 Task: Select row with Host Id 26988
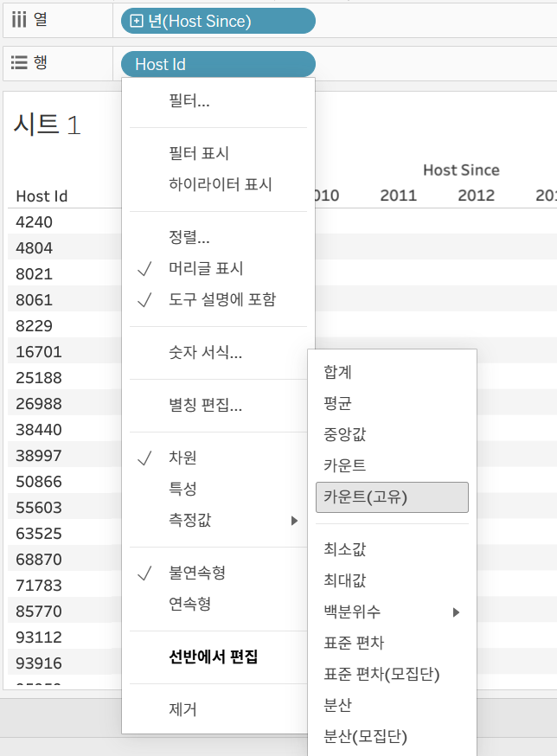point(39,404)
